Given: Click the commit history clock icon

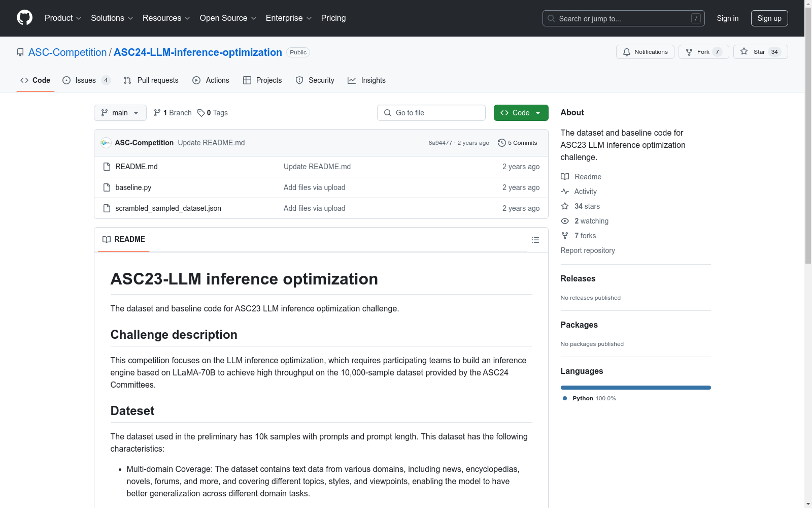Looking at the screenshot, I should tap(502, 143).
